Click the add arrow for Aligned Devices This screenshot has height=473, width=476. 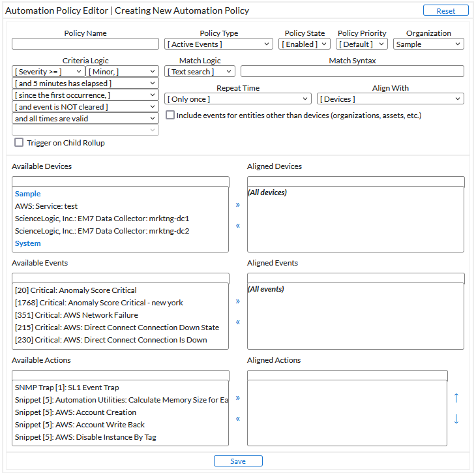tap(237, 204)
